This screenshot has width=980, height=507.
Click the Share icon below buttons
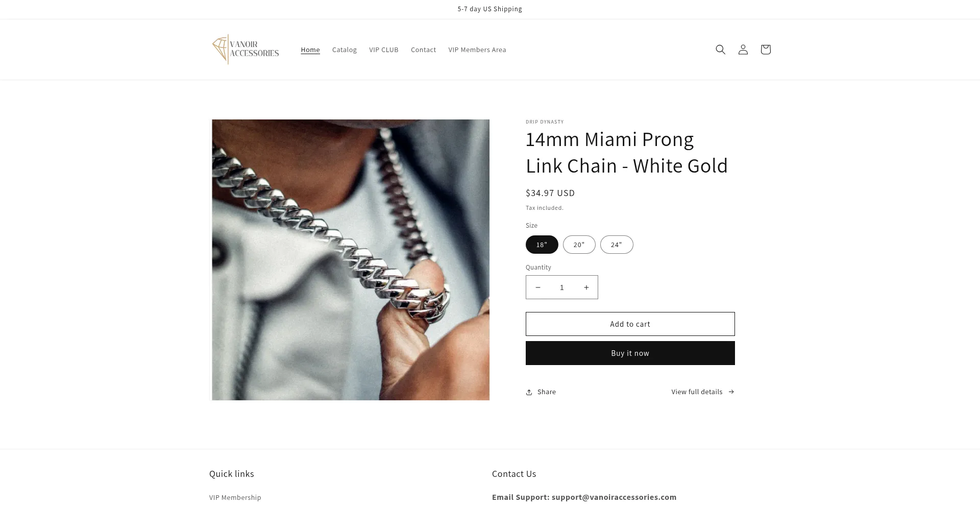coord(529,392)
